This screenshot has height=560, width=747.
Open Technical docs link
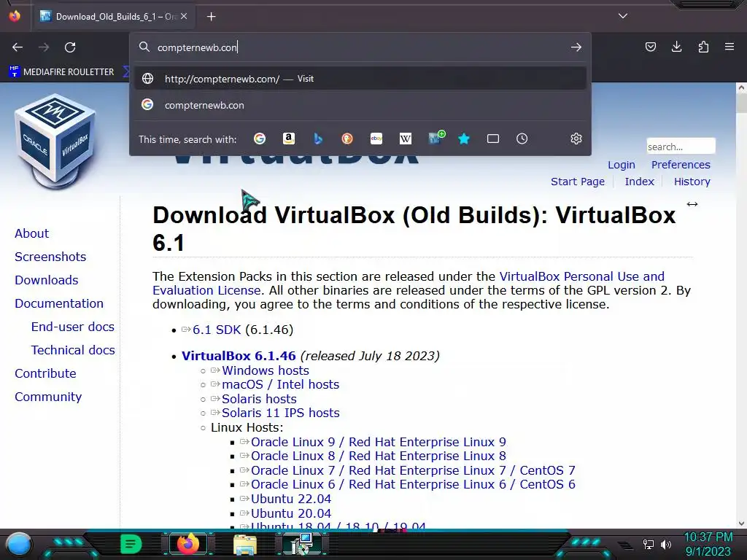(x=73, y=350)
